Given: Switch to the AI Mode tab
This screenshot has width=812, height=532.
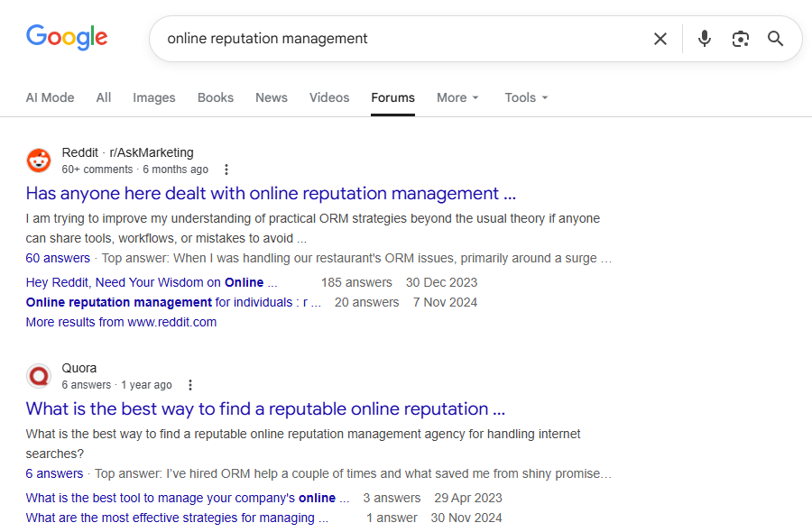Looking at the screenshot, I should point(51,97).
